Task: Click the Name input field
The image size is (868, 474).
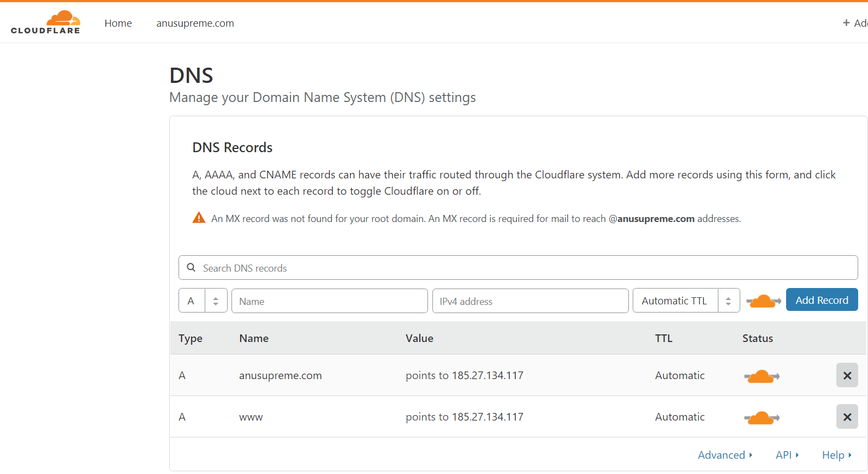Action: click(x=329, y=301)
